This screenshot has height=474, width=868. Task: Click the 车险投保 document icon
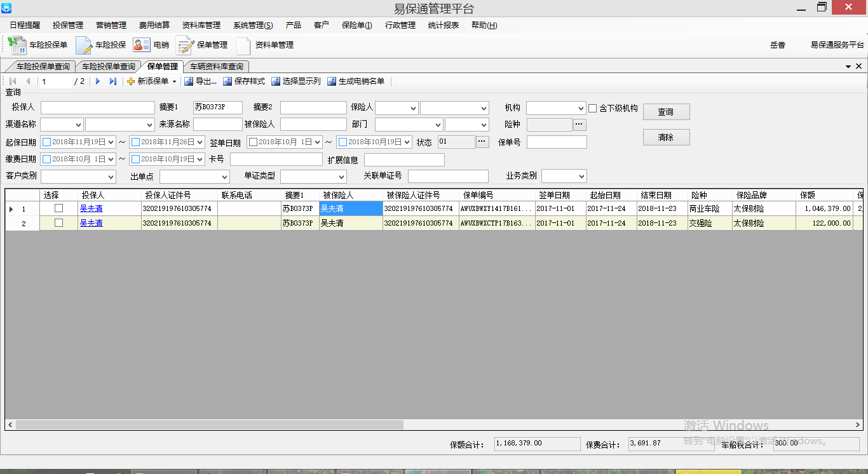click(84, 45)
